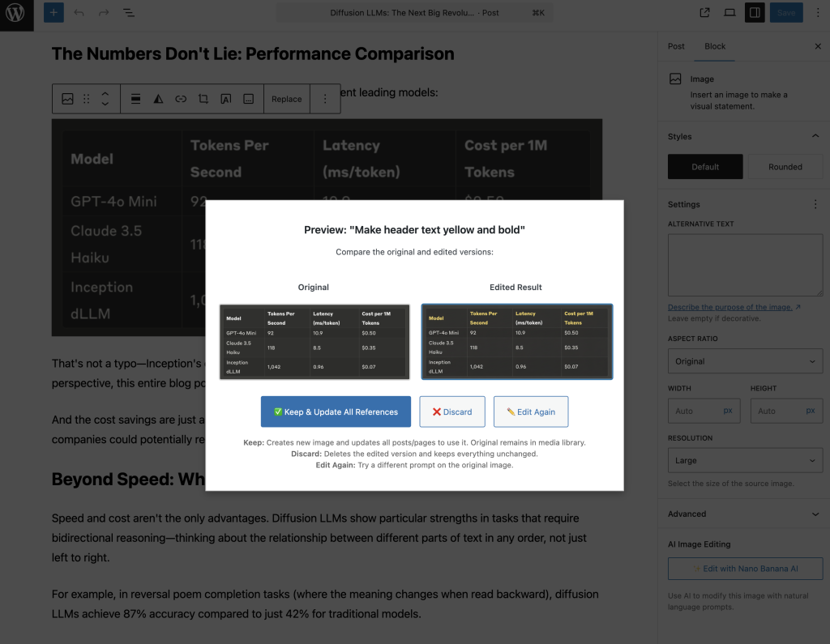Image resolution: width=830 pixels, height=644 pixels.
Task: Open the Aspect Ratio dropdown
Action: click(745, 361)
